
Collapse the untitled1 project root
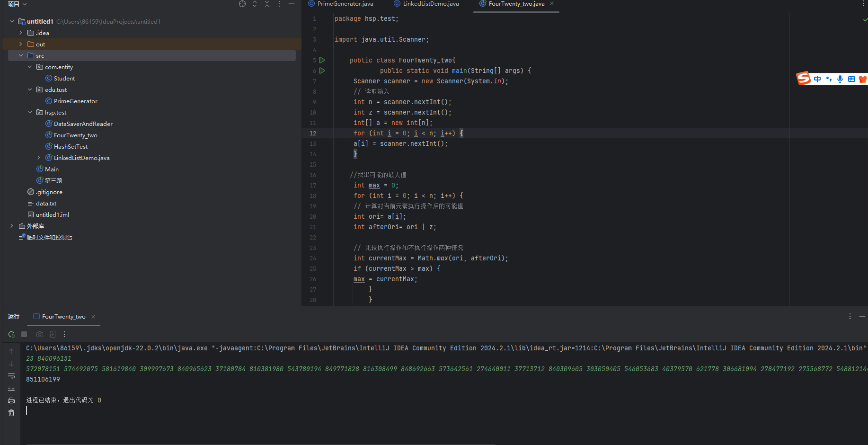click(12, 21)
